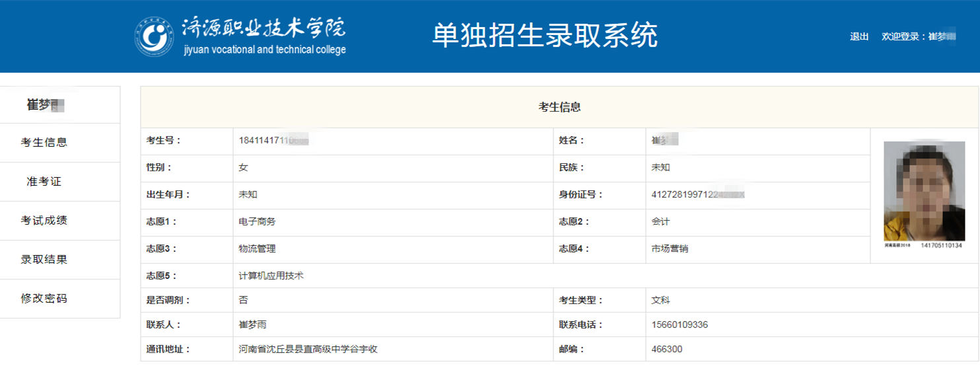980x380 pixels.
Task: Click the 未知 value for 出生年月
Action: [248, 195]
